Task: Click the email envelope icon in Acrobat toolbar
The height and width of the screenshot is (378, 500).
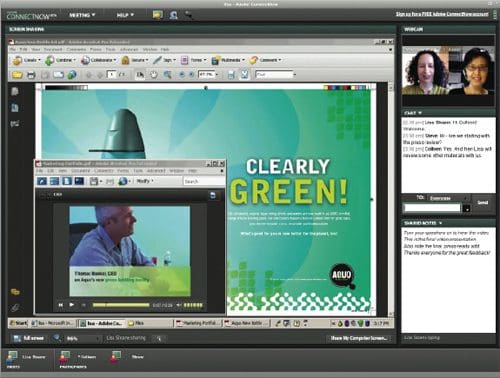Action: coord(59,75)
